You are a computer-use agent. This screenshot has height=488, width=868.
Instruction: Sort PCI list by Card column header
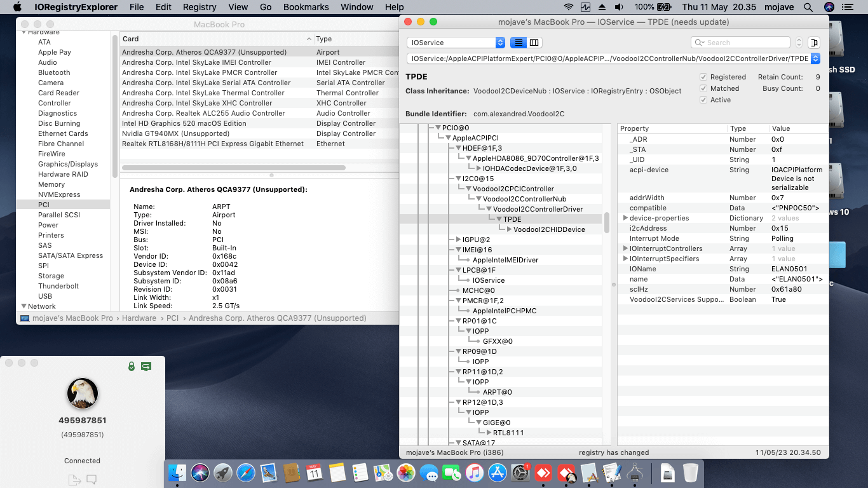pos(217,39)
